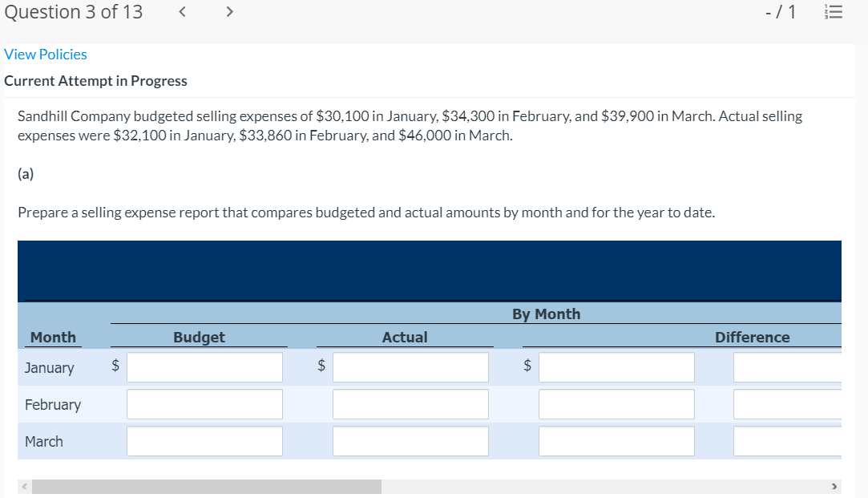Click the February Budget input field
868x498 pixels.
pyautogui.click(x=205, y=404)
